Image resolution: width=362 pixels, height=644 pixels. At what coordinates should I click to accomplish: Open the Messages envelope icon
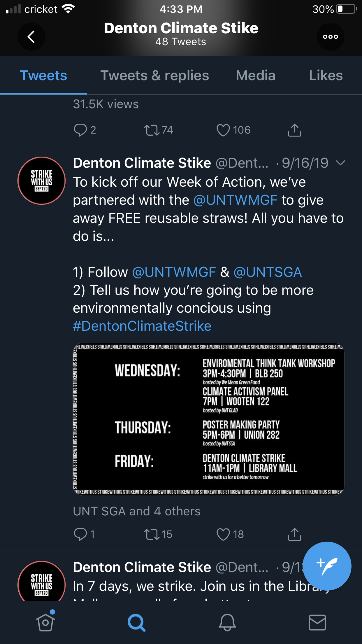coord(317,622)
